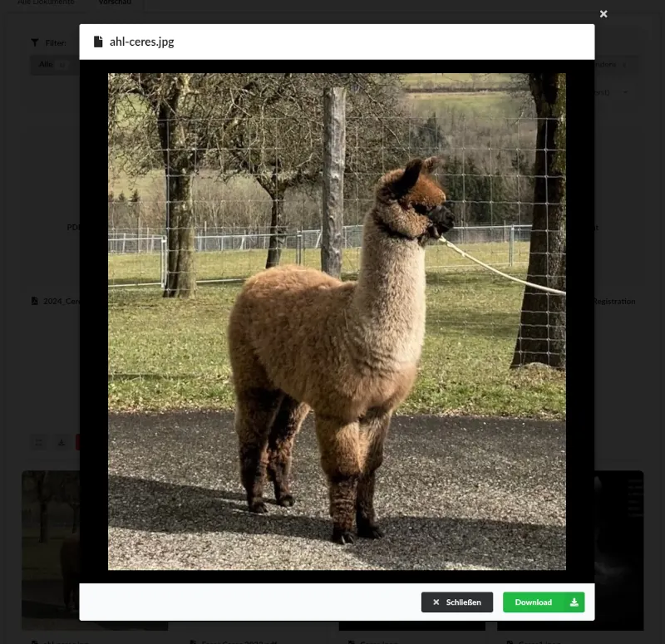Open the dimmed alpaca thumbnail at bottom left
The height and width of the screenshot is (644, 665).
click(x=50, y=548)
